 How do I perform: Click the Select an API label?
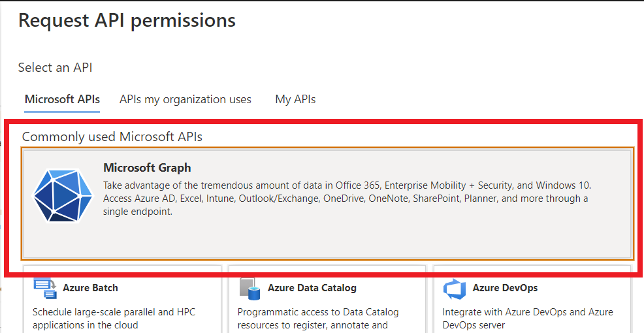[55, 67]
